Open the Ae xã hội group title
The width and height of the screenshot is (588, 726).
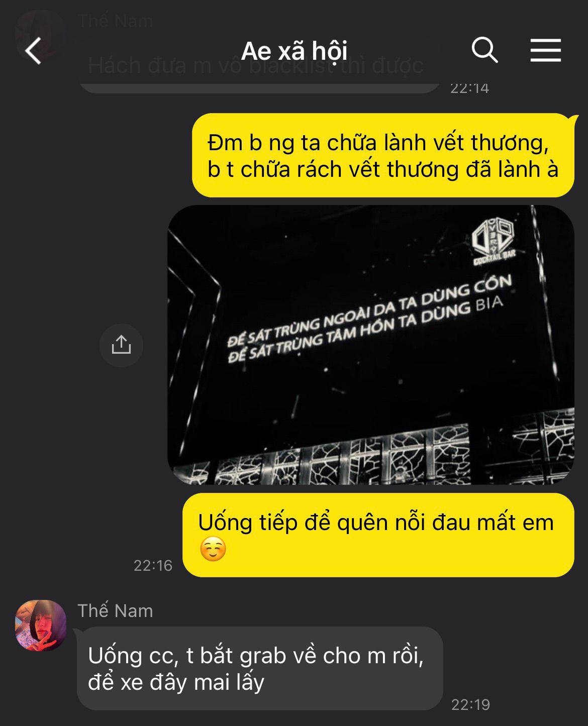[294, 51]
